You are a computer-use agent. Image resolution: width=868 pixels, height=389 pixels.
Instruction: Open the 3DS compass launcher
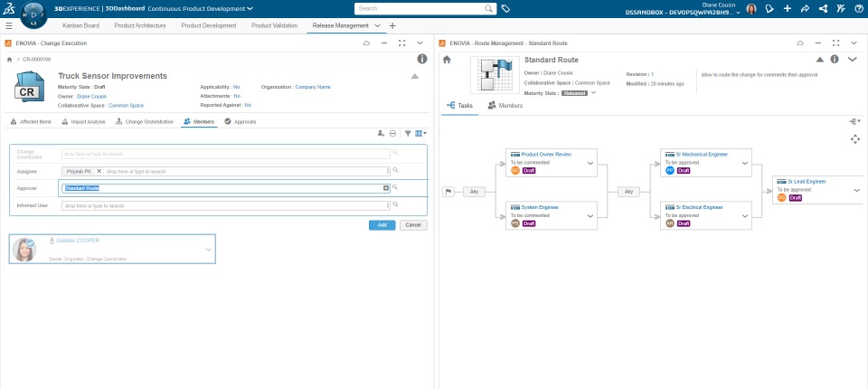click(x=33, y=16)
